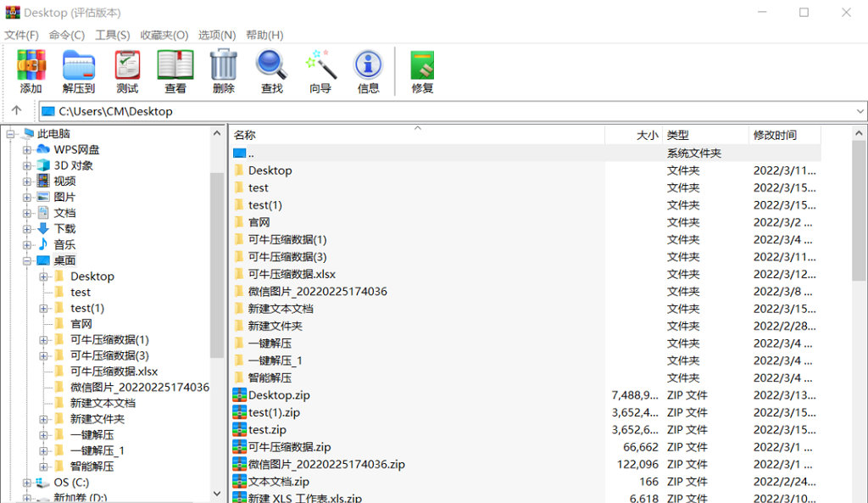The height and width of the screenshot is (503, 868).
Task: Select 官网 folder in file list
Action: pos(259,222)
